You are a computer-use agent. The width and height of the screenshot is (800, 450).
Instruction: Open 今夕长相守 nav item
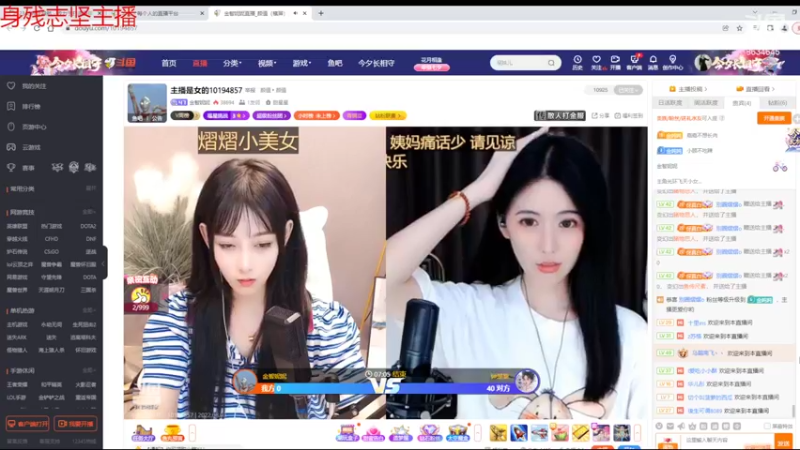(x=376, y=63)
